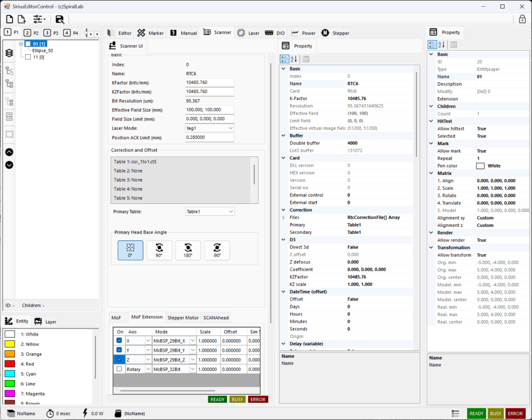Select the -90° head base angle

pyautogui.click(x=217, y=250)
